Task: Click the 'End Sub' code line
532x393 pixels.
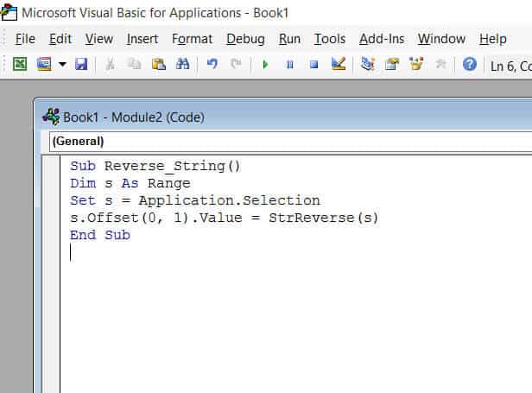Action: (x=100, y=235)
